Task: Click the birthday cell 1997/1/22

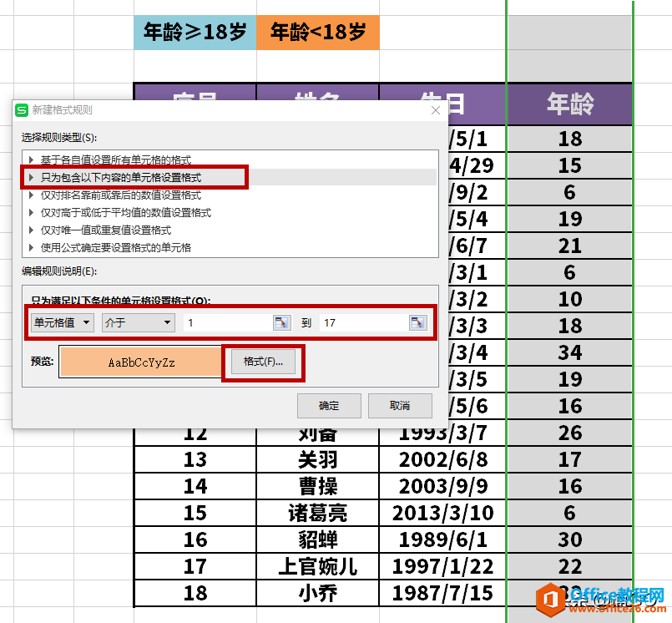Action: [x=443, y=566]
